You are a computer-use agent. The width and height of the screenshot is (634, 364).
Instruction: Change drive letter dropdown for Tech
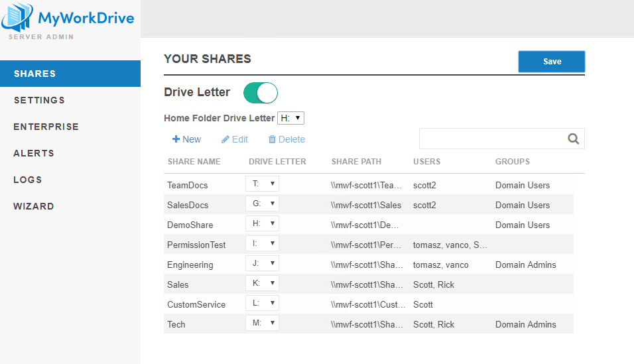pos(262,323)
